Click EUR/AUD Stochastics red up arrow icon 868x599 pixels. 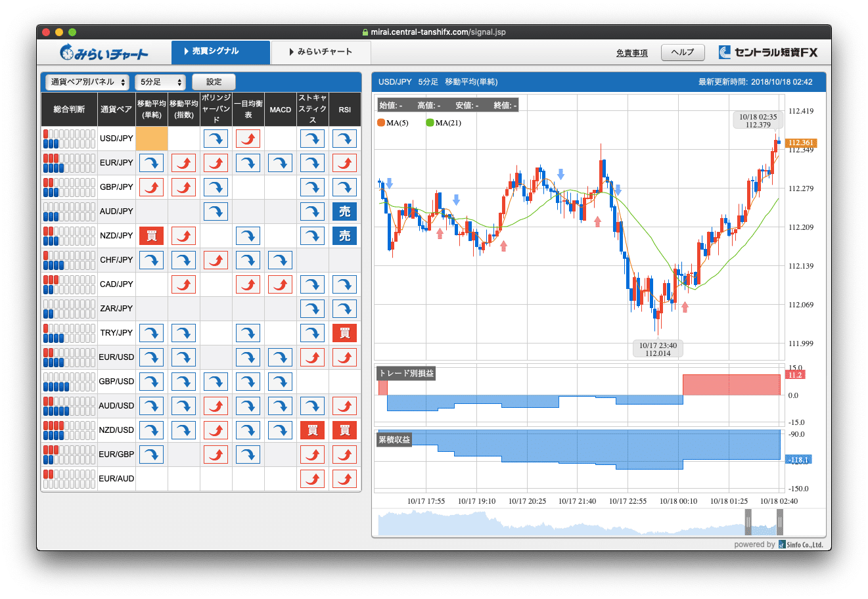pyautogui.click(x=312, y=479)
